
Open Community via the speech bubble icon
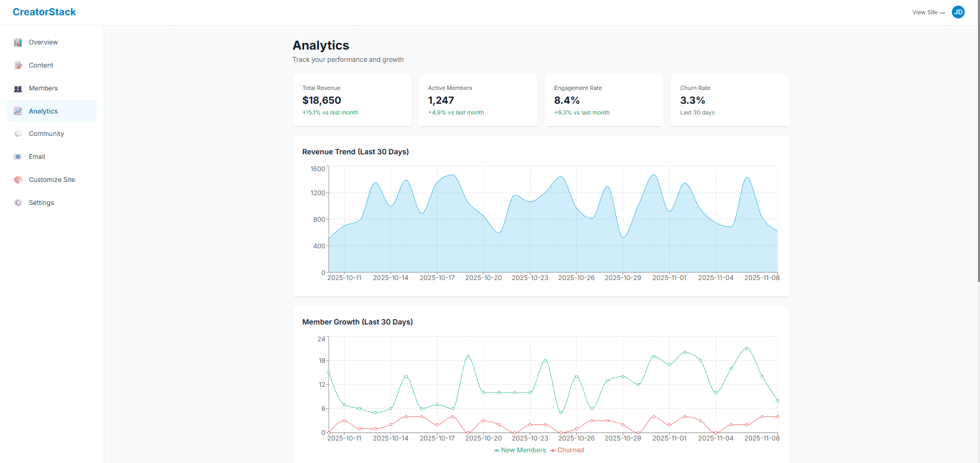(18, 133)
